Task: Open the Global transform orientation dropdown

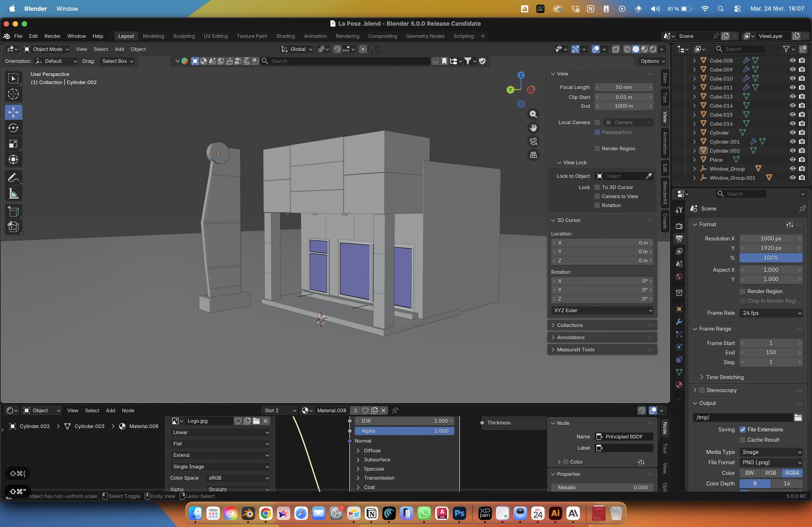Action: (x=297, y=49)
